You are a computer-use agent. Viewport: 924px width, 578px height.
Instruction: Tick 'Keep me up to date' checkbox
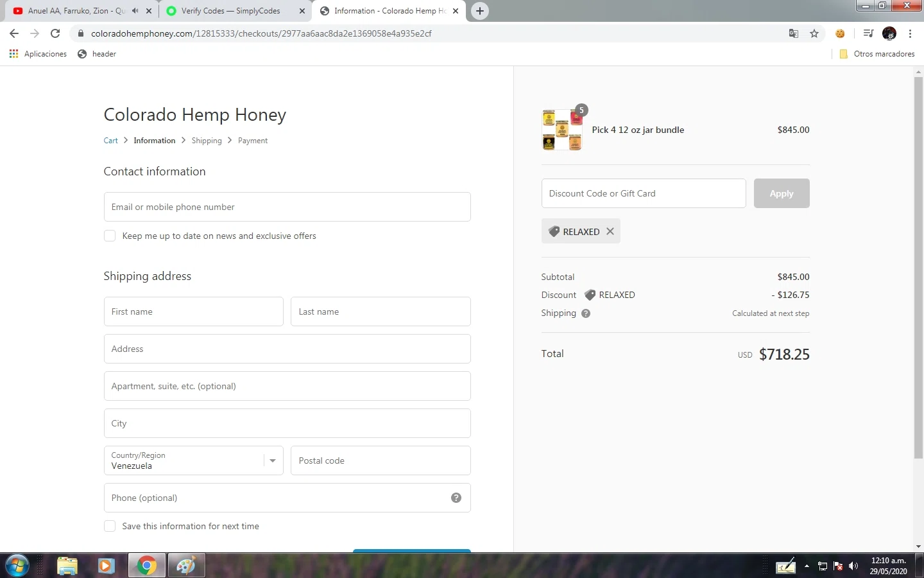tap(110, 236)
